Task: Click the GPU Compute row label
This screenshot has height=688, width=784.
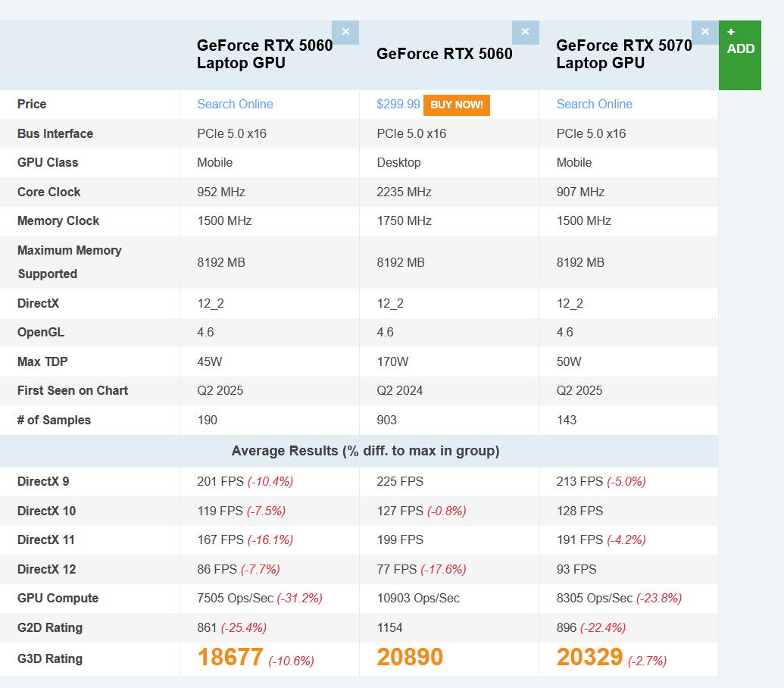Action: pyautogui.click(x=58, y=599)
